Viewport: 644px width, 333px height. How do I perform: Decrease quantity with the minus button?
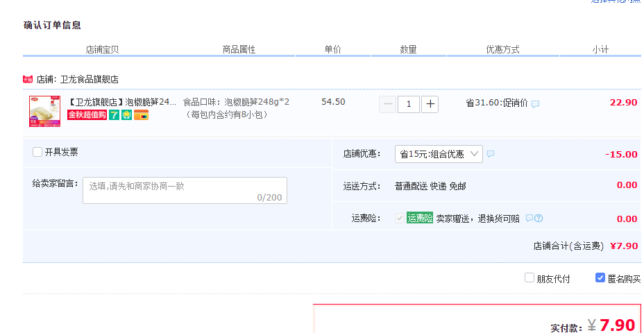click(x=388, y=104)
